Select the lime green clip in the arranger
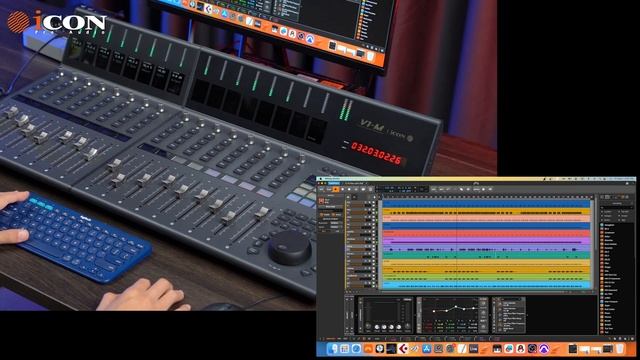The image size is (640, 360). point(487,278)
